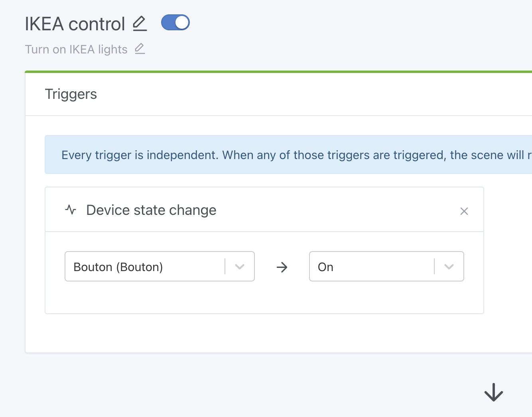
Task: Expand the Bouton device dropdown chevron
Action: tap(240, 267)
